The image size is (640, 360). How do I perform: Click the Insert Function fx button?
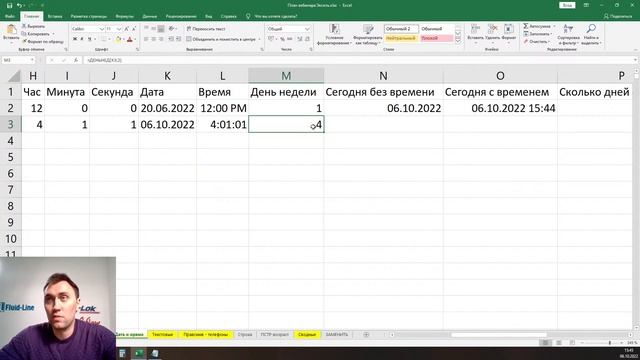[76, 60]
